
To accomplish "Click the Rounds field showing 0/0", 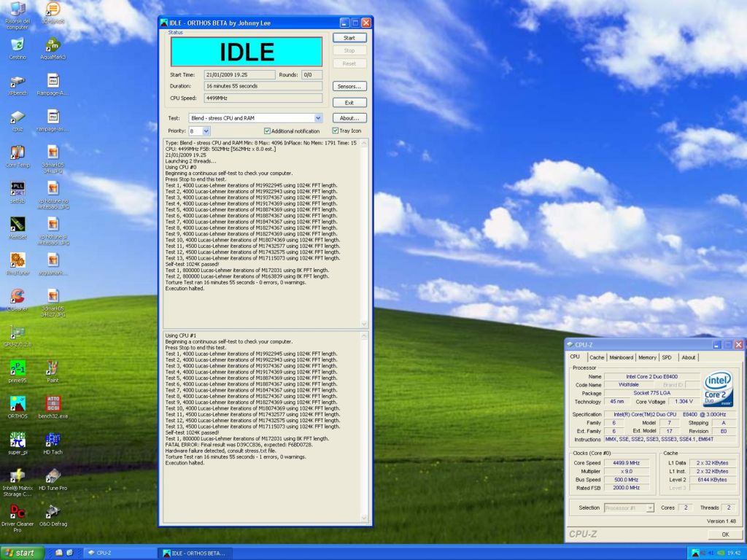I will point(311,75).
